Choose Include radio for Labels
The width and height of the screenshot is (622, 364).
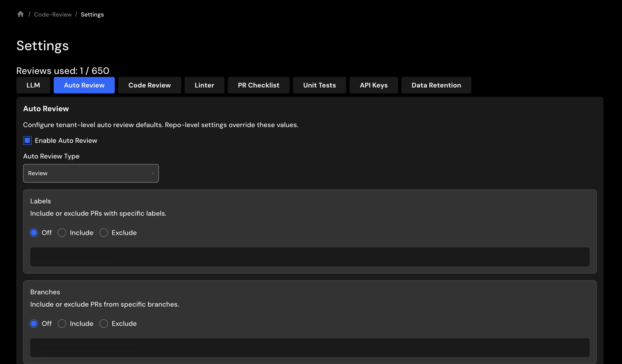click(x=62, y=233)
